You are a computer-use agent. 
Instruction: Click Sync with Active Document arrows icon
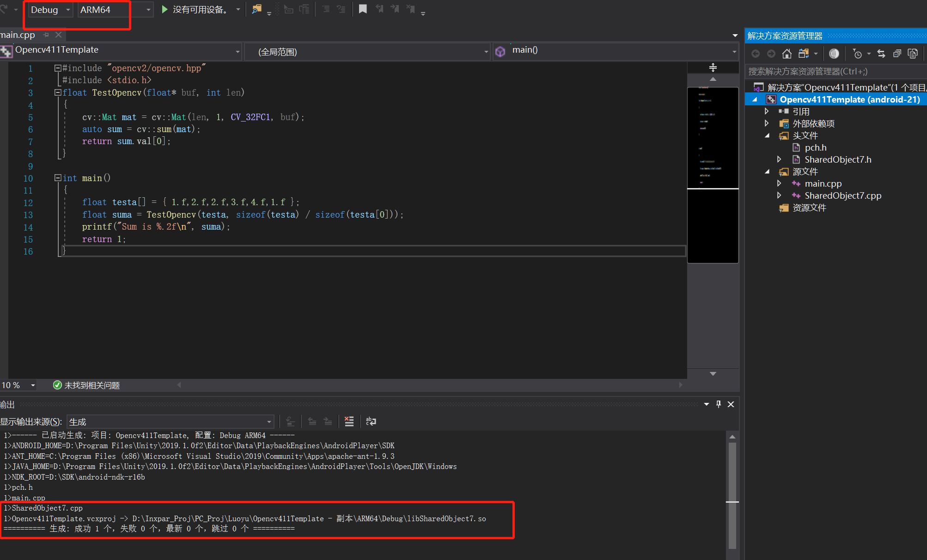881,54
